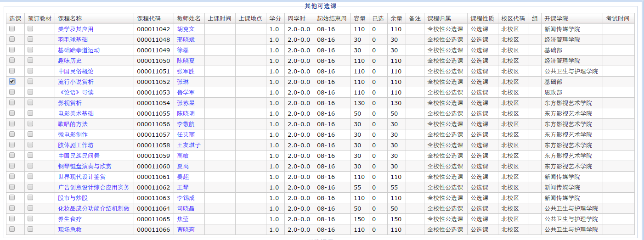Click the 教师姓名 column header

pyautogui.click(x=189, y=18)
